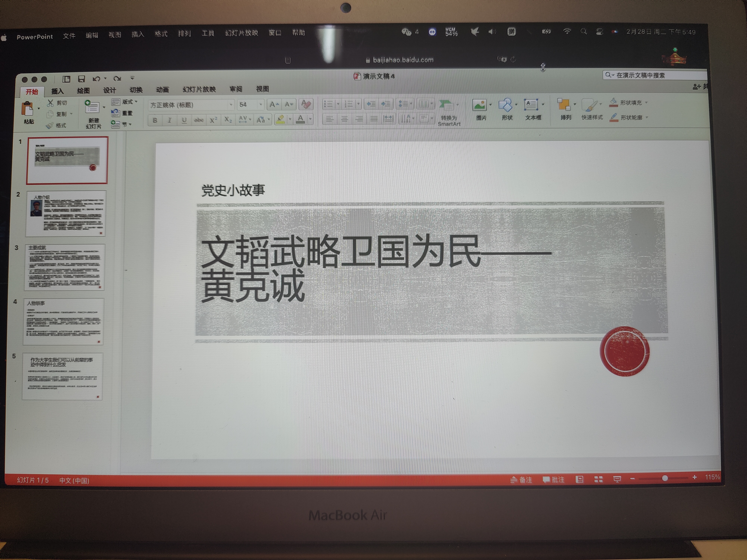
Task: Click the zoom in plus button
Action: point(694,477)
